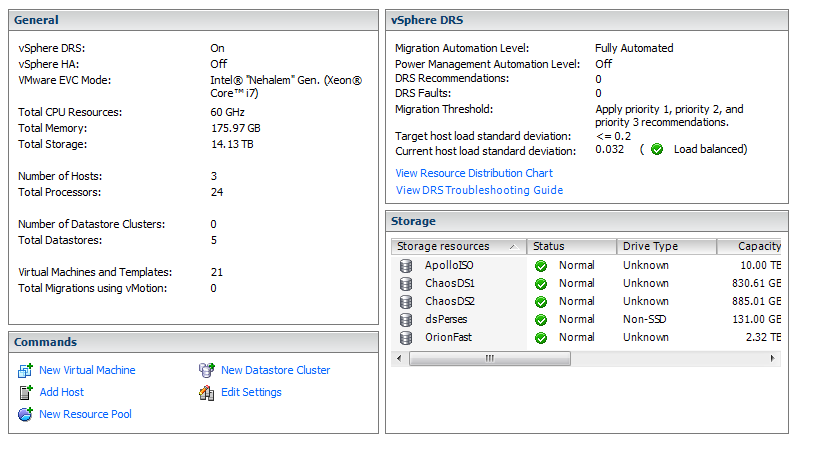Click the Non-SSD drive type cell

(645, 319)
